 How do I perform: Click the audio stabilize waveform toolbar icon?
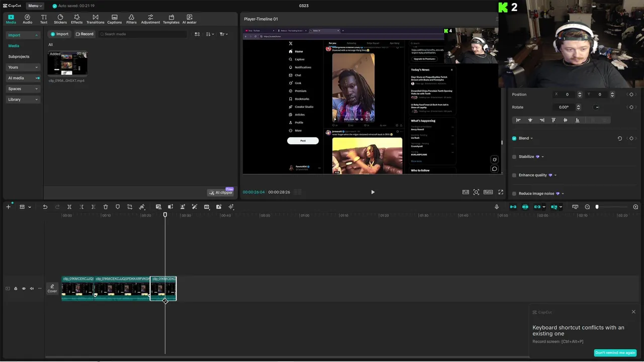click(231, 207)
